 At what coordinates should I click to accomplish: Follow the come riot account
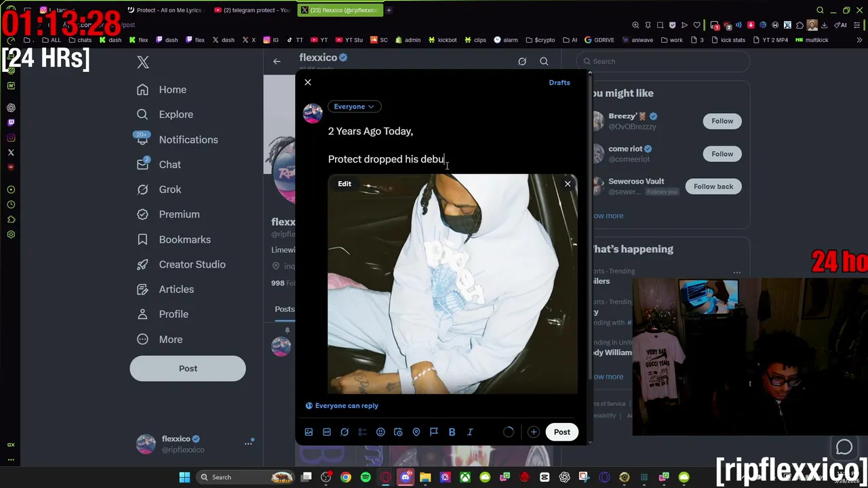click(722, 154)
